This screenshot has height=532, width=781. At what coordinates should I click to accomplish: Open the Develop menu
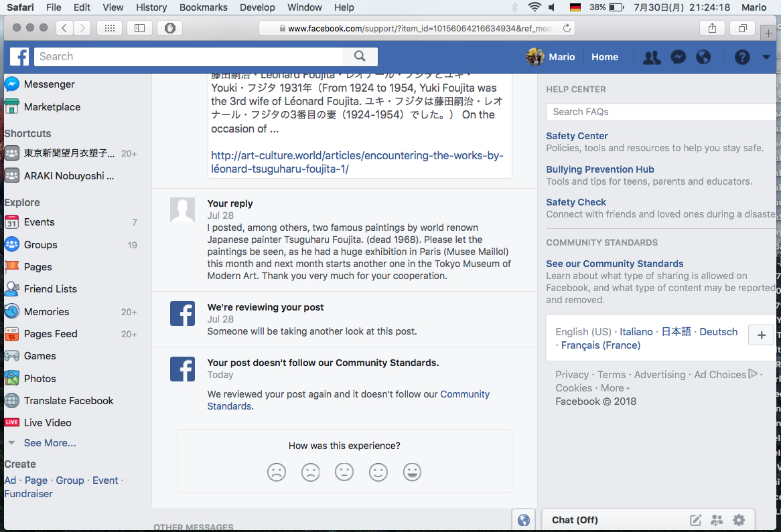click(x=257, y=7)
